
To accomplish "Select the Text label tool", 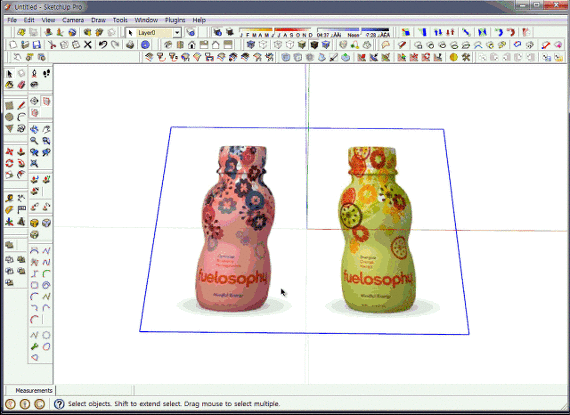I will tap(21, 210).
